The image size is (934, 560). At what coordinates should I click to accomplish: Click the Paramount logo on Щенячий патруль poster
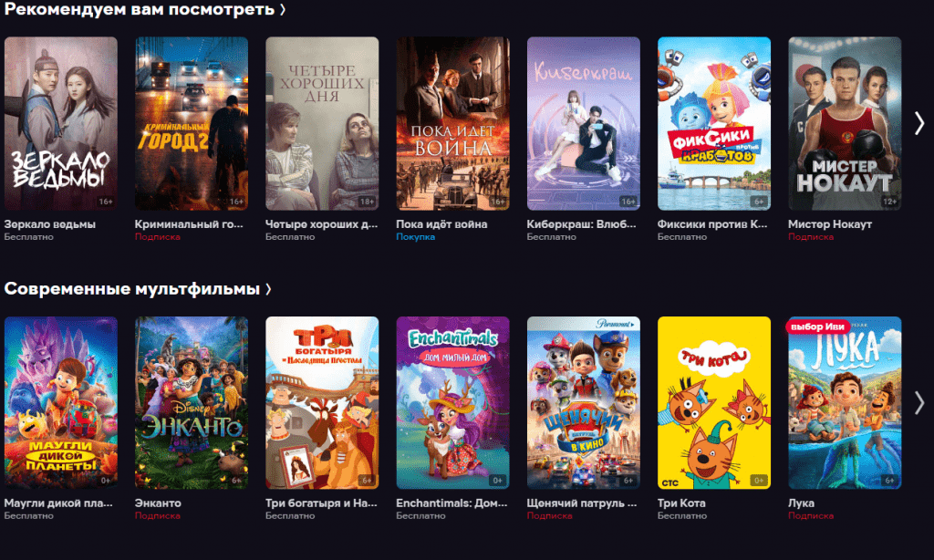pos(617,324)
